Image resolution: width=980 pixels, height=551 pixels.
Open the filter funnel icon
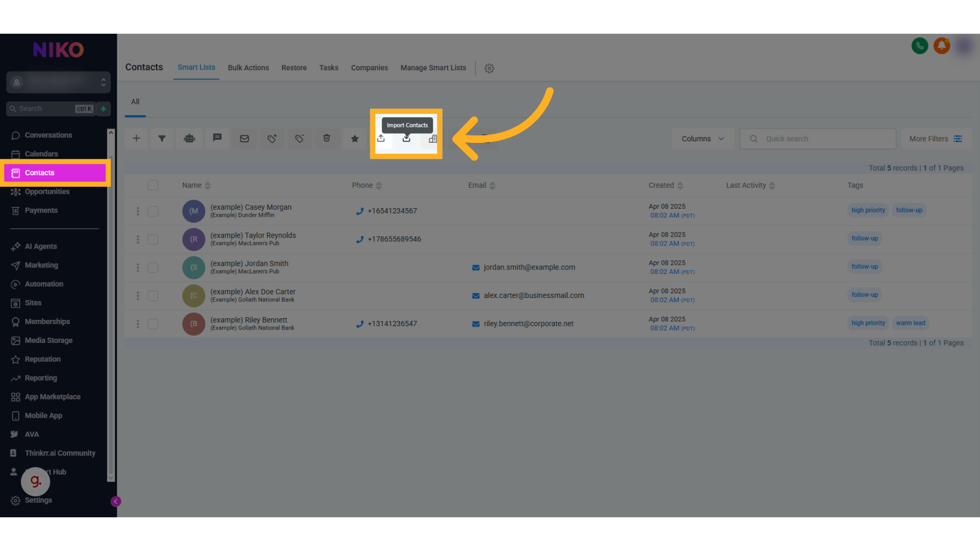point(162,139)
